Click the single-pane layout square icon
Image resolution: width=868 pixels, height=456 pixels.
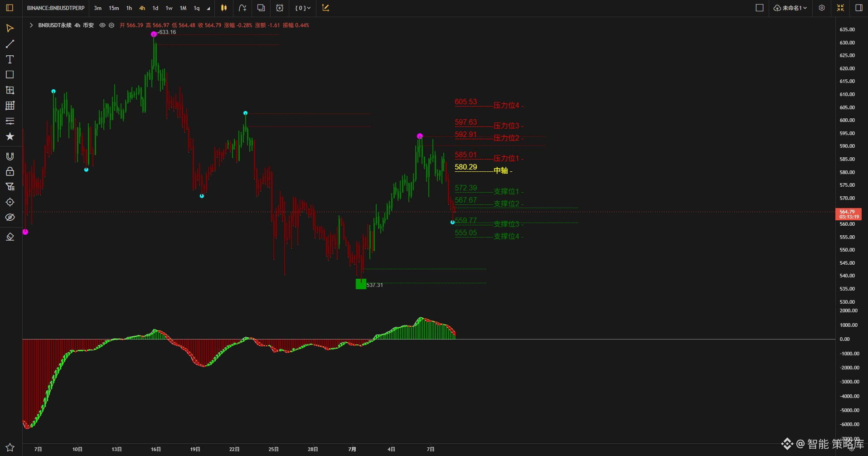tap(760, 8)
